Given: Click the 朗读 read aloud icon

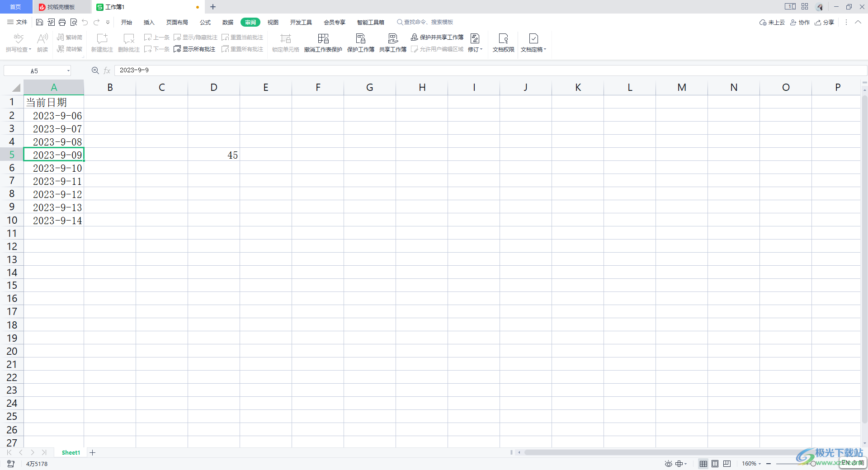Looking at the screenshot, I should pyautogui.click(x=42, y=39).
